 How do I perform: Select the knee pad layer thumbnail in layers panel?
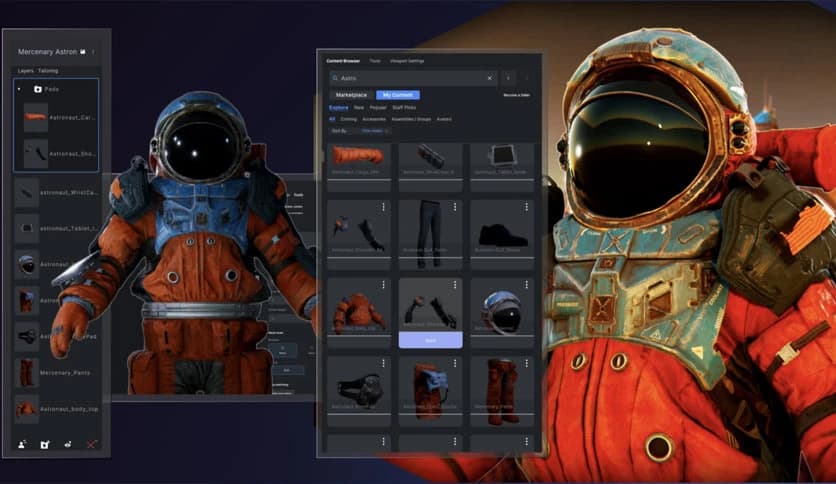pyautogui.click(x=27, y=336)
